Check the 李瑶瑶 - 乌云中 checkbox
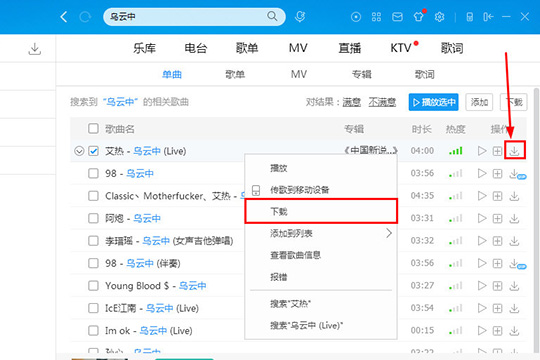The height and width of the screenshot is (360, 540). (93, 240)
